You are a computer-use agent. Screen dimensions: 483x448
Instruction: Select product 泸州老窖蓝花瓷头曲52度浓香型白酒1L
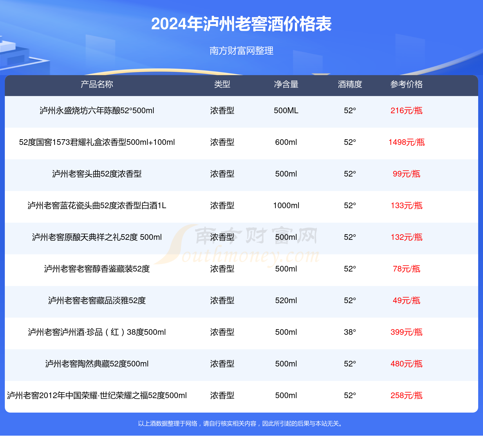(x=97, y=205)
